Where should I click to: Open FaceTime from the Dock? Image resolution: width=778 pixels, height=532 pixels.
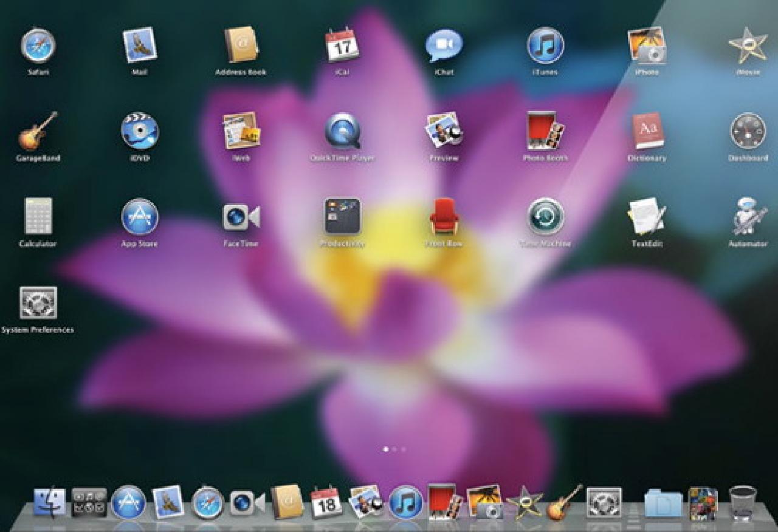[247, 503]
